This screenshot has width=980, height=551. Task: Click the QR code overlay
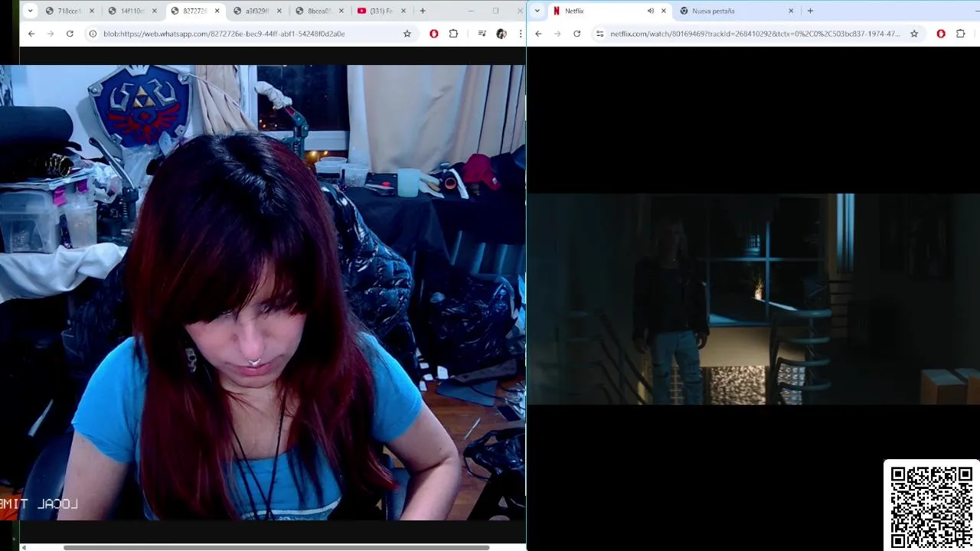932,506
